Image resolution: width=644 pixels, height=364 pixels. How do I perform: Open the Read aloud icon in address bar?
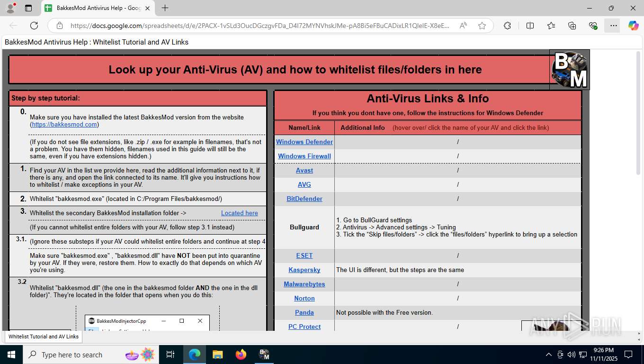click(463, 26)
